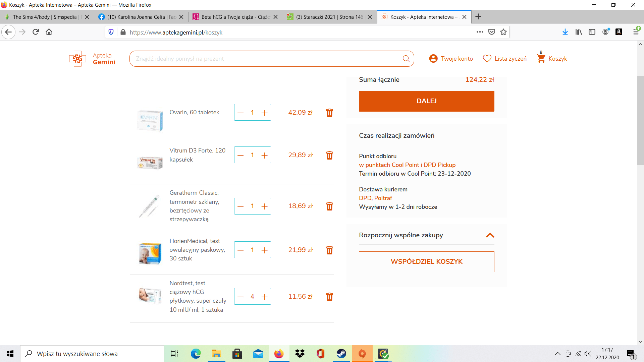644x362 pixels.
Task: Open Lista życzeń heart icon
Action: [487, 59]
